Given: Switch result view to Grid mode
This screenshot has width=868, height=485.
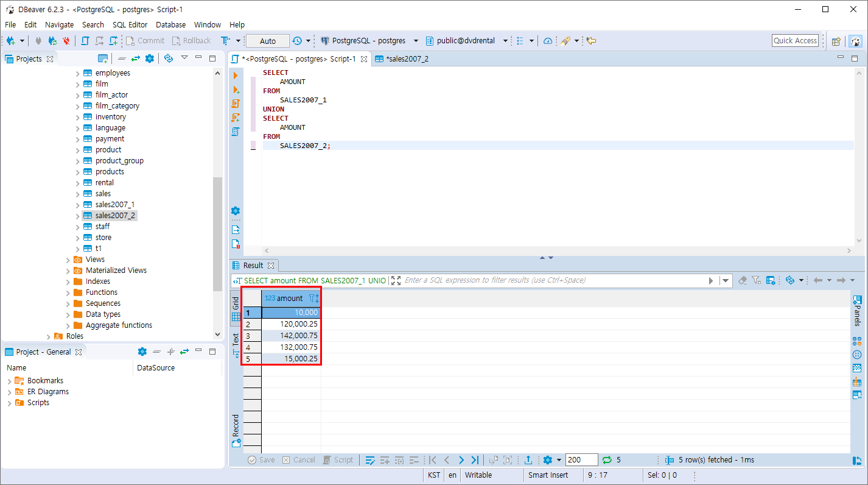Looking at the screenshot, I should click(x=236, y=309).
